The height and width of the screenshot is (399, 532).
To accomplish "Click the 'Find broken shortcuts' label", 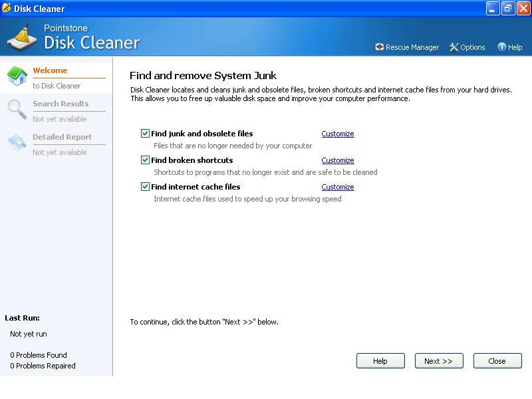I will click(192, 160).
